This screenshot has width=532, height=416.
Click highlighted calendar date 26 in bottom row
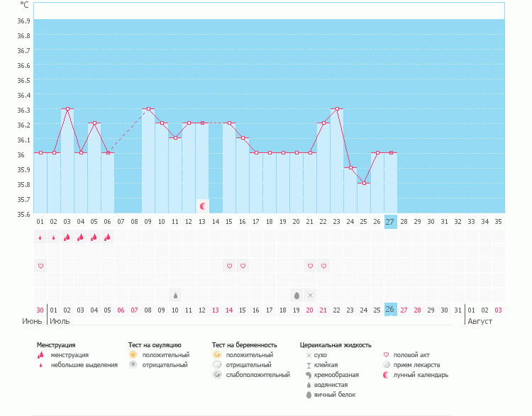390,310
